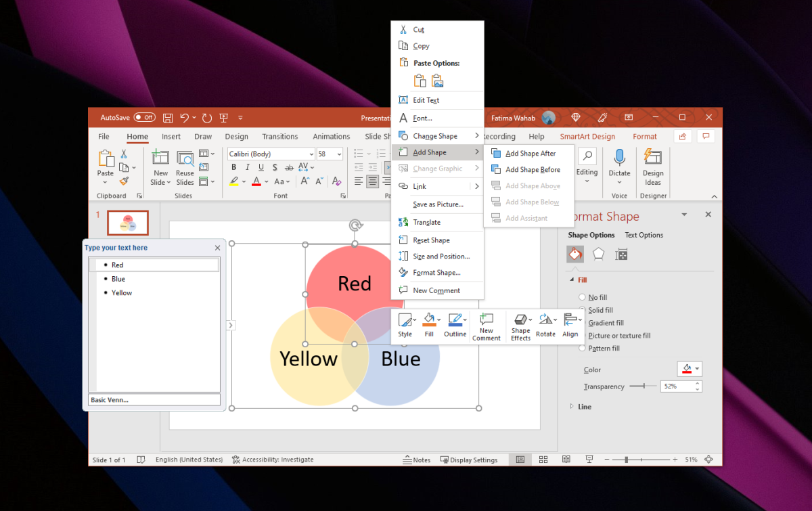Select the Effects pentagon icon in Format Shape
This screenshot has height=511, width=812.
pos(598,254)
